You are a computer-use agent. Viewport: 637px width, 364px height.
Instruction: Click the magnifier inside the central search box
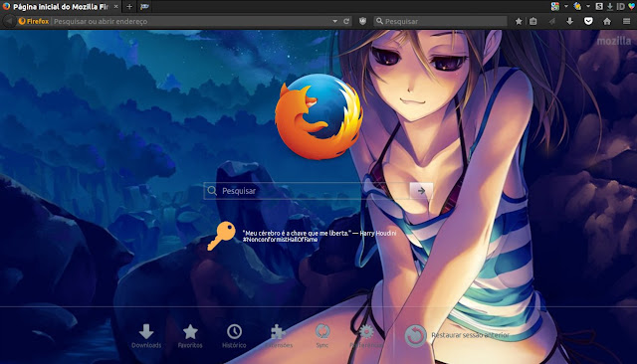pos(212,191)
